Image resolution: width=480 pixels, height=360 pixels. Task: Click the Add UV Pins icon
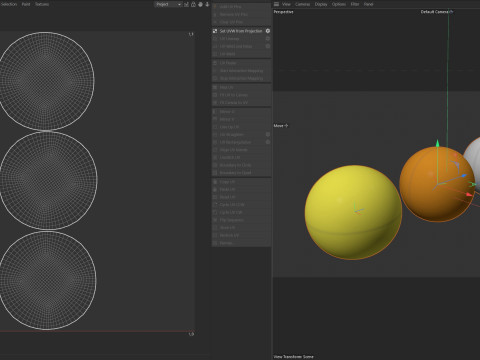click(215, 7)
